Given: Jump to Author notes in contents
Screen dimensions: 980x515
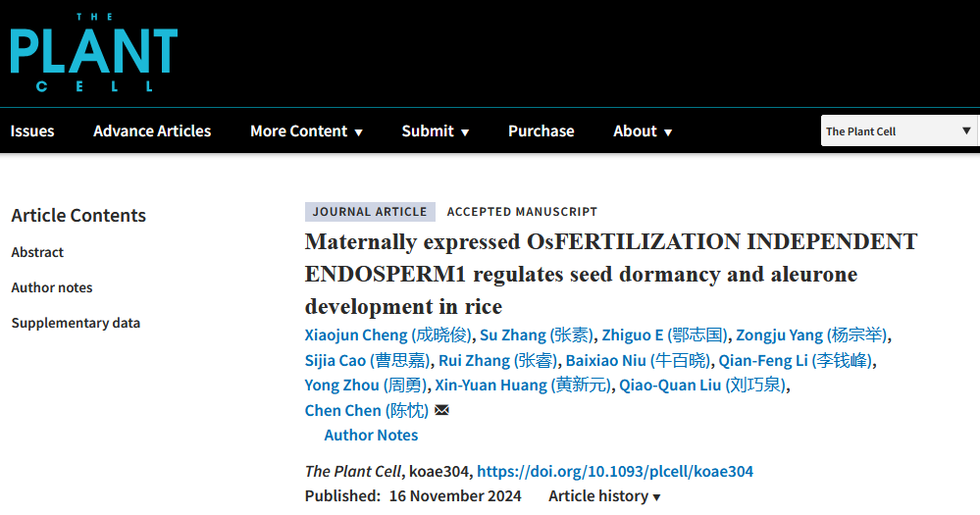Looking at the screenshot, I should click(52, 287).
